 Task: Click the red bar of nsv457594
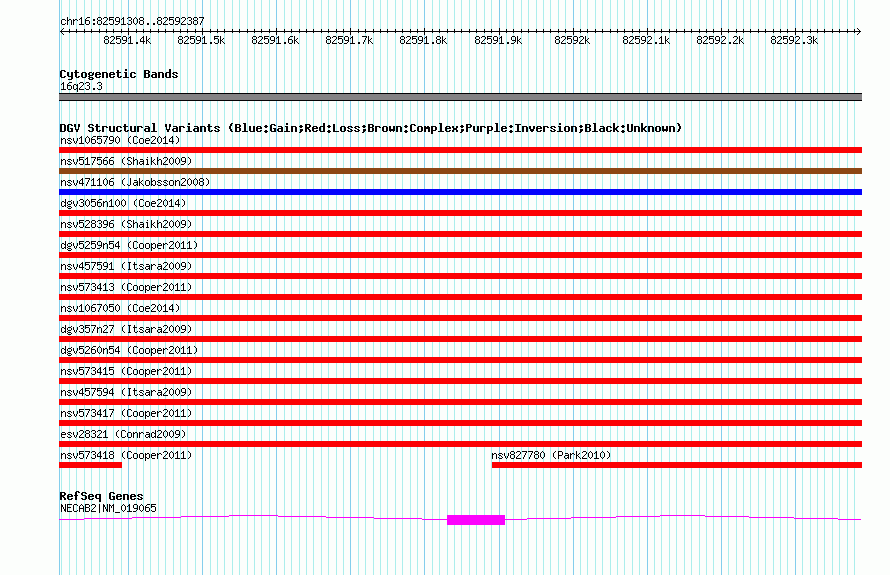[x=460, y=402]
